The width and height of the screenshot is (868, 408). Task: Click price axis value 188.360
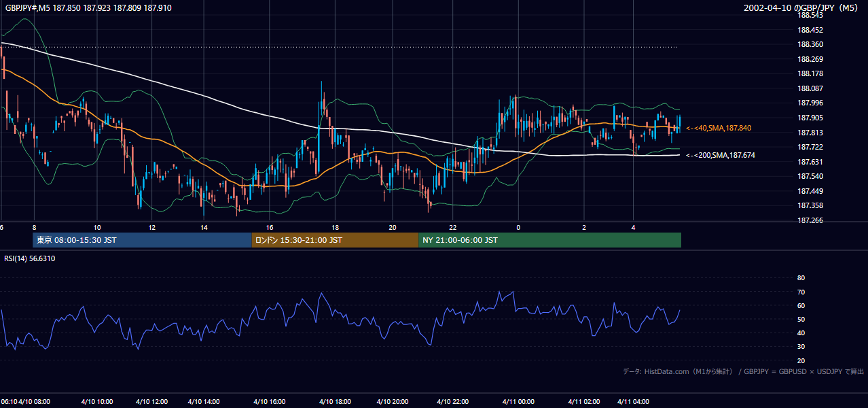click(811, 44)
